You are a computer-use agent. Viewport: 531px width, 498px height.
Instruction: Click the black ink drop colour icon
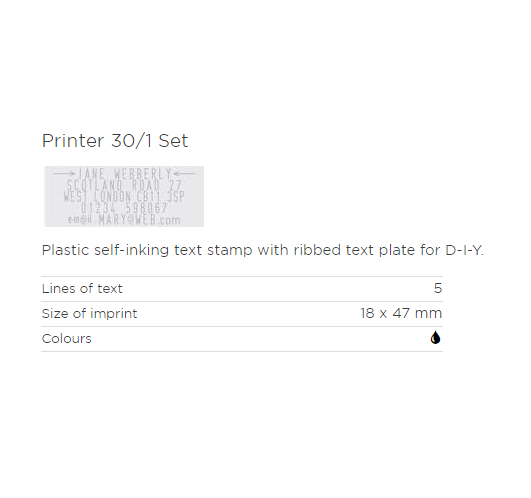coord(435,338)
